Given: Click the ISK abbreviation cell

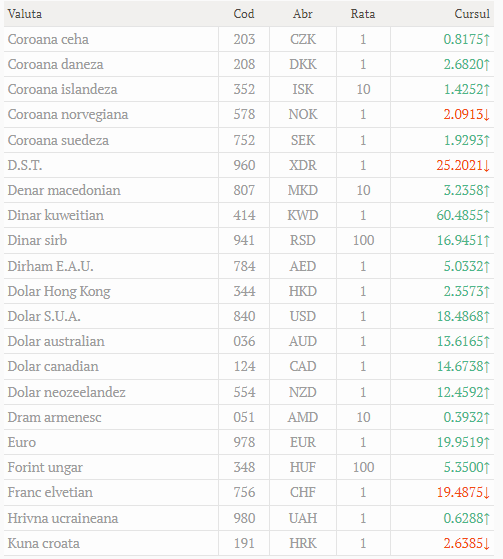Looking at the screenshot, I should (303, 89).
